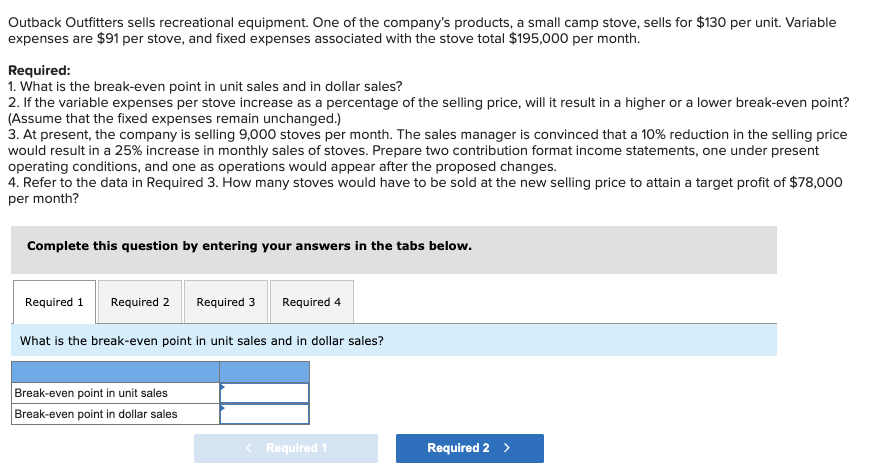Go to the Required 4 tab
The width and height of the screenshot is (883, 467).
point(311,302)
